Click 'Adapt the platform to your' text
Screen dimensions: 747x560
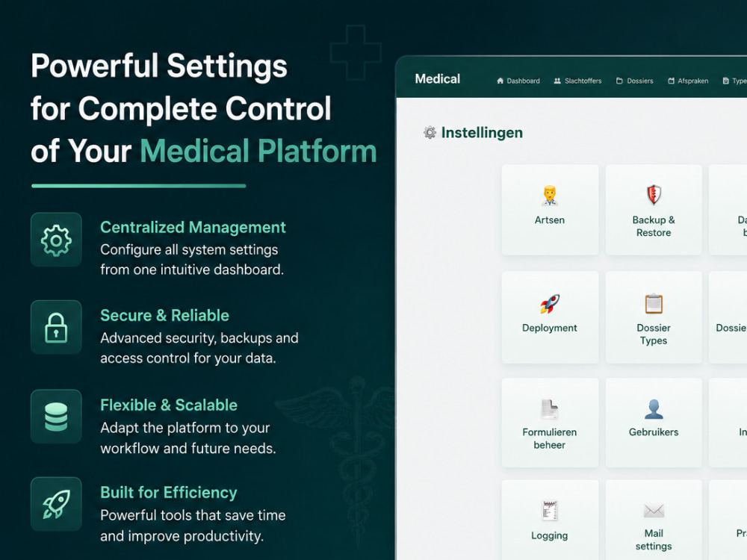click(185, 428)
